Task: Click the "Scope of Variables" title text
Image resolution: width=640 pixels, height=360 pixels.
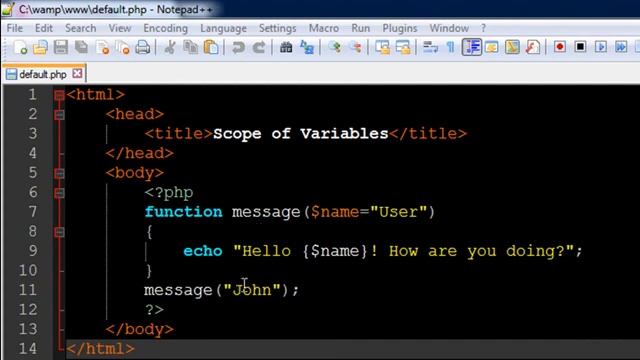Action: click(300, 134)
